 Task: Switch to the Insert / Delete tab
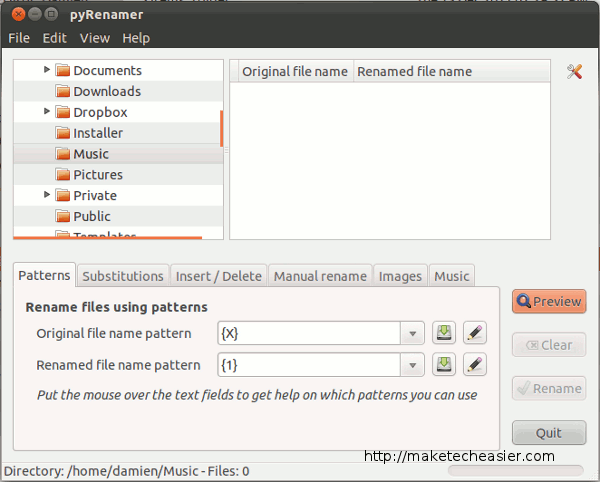(219, 276)
